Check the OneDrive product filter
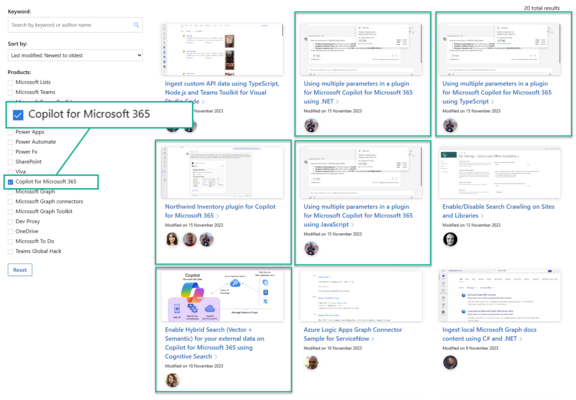The height and width of the screenshot is (400, 576). click(10, 231)
